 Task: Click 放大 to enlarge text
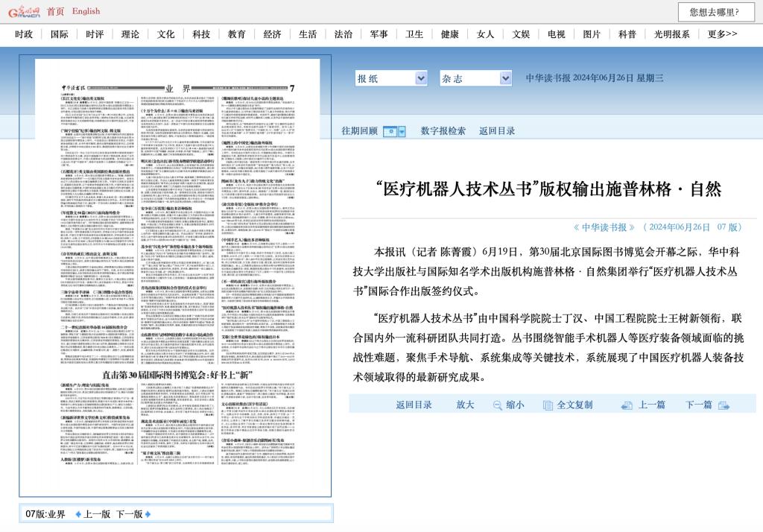[465, 405]
